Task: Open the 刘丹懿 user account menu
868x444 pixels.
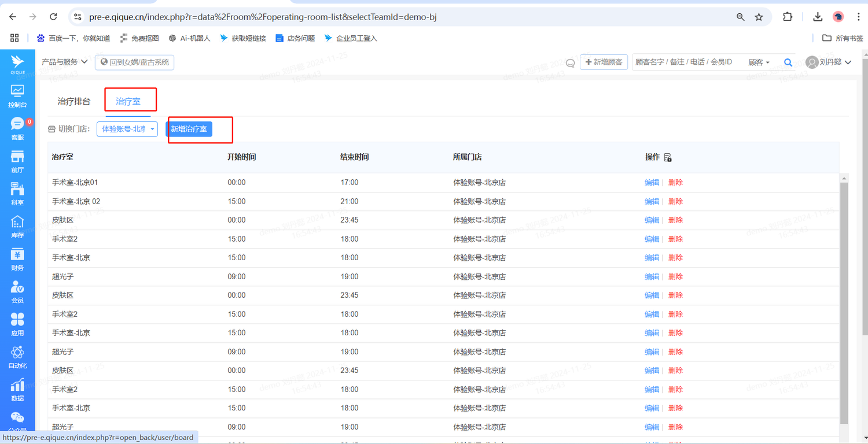Action: coord(829,62)
